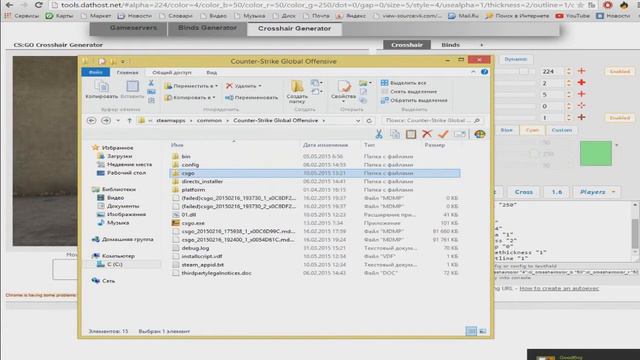Toggle the top Enabled button beside 224
Viewport: 640px width, 360px height.
point(620,71)
